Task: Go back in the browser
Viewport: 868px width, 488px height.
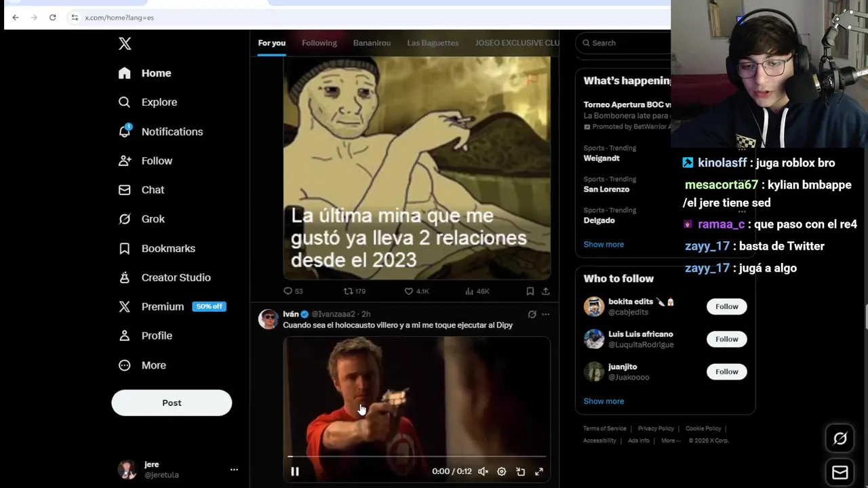Action: pos(16,17)
